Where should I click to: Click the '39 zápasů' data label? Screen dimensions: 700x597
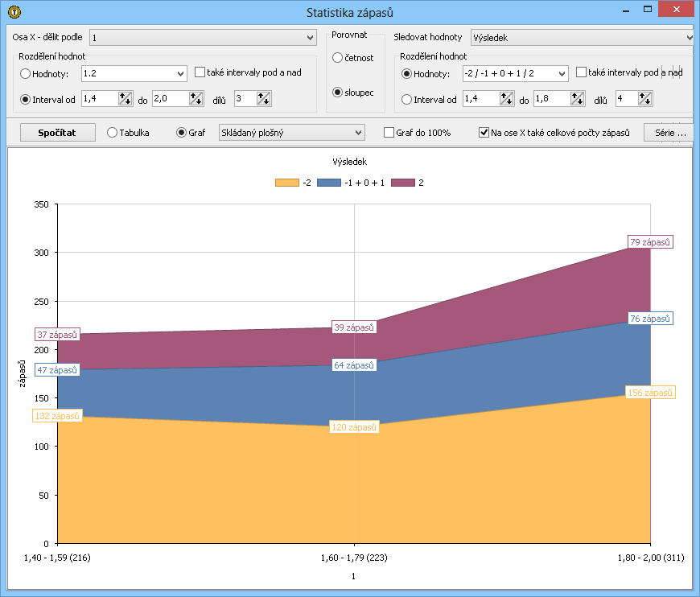click(354, 327)
